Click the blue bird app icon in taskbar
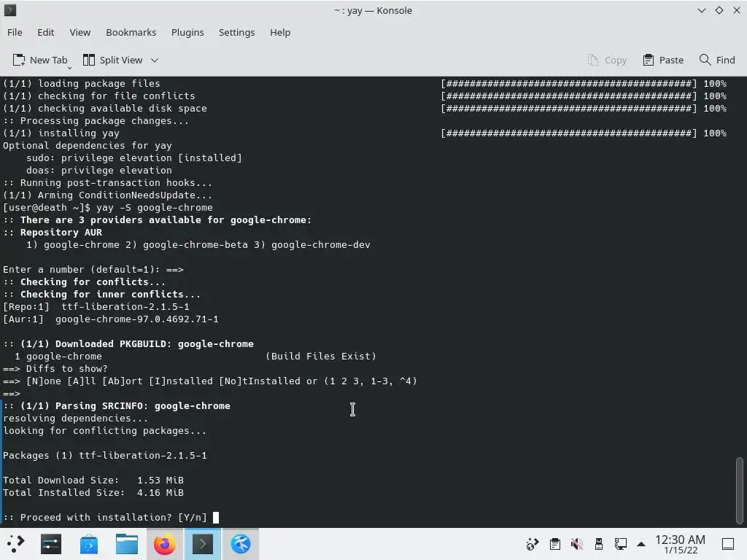747x560 pixels. point(241,544)
